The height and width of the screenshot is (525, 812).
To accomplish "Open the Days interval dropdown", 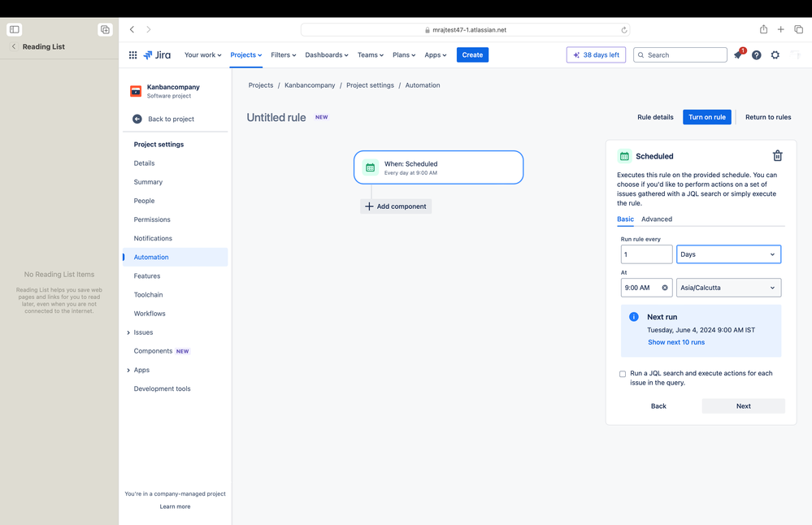I will coord(728,254).
